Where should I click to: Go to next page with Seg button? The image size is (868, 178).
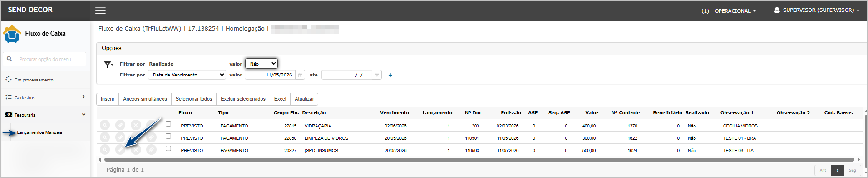(852, 170)
